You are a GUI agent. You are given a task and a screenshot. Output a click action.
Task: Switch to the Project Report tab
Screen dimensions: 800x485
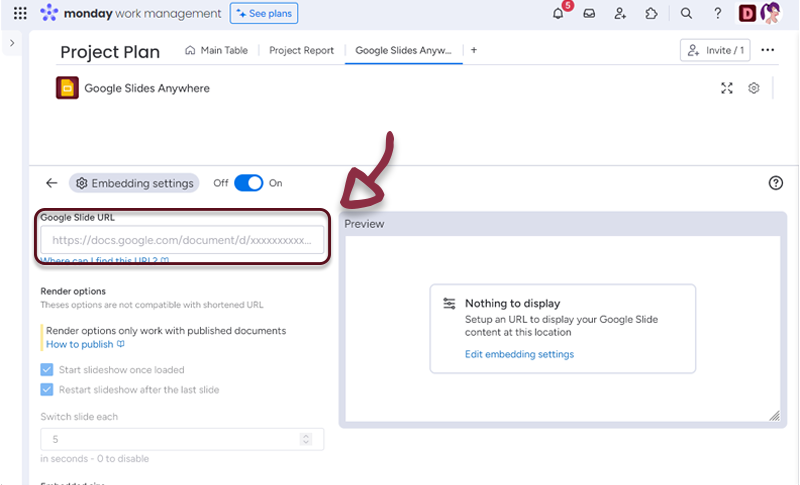point(302,50)
